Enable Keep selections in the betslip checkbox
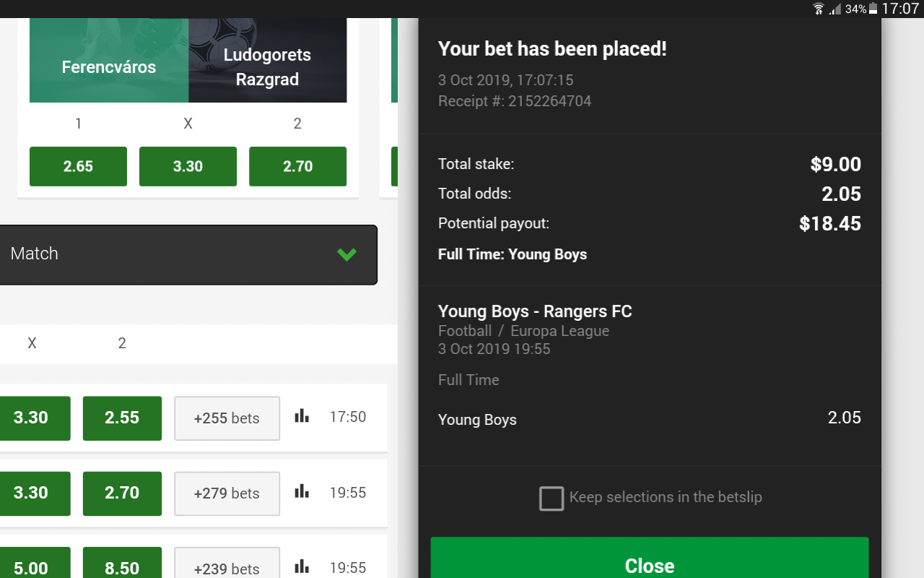Image resolution: width=924 pixels, height=578 pixels. (x=552, y=499)
